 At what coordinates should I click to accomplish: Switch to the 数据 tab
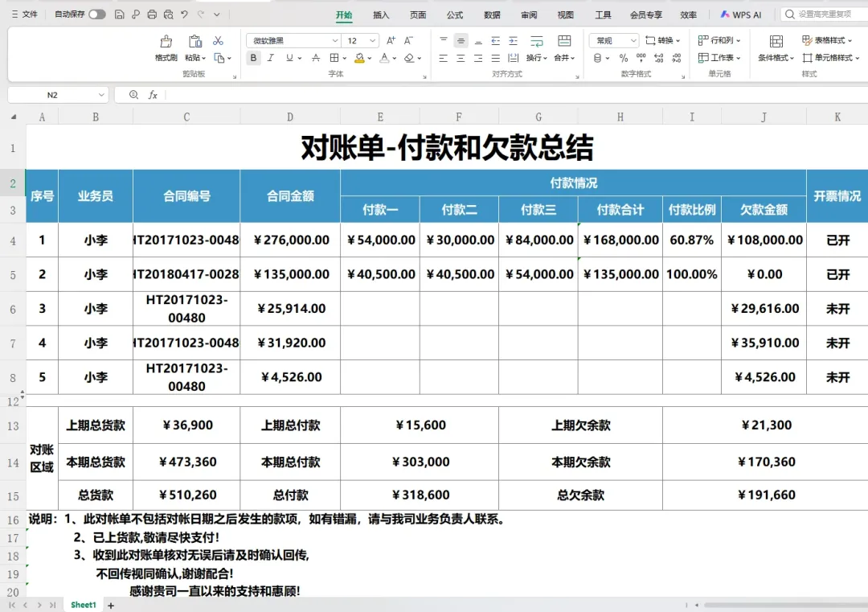492,15
